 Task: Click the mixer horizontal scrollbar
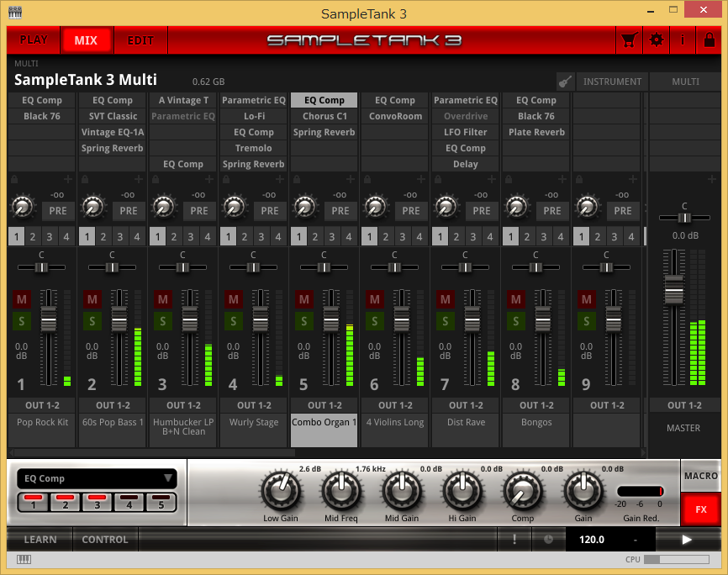[x=155, y=452]
